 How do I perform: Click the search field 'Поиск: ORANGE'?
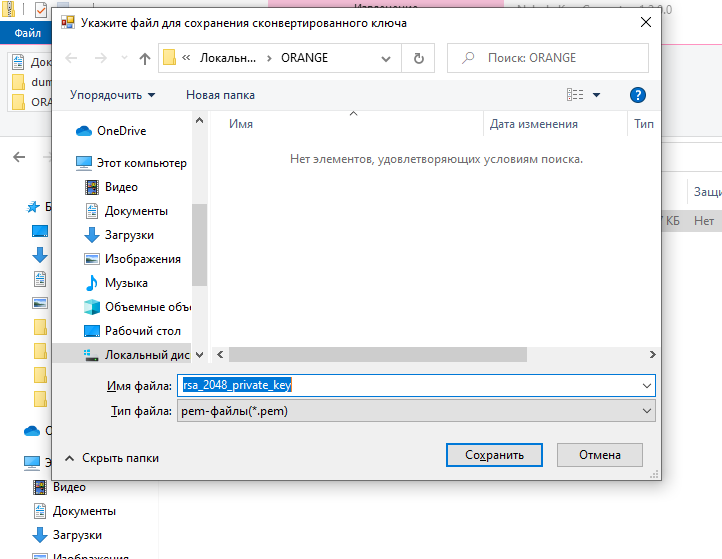(548, 58)
